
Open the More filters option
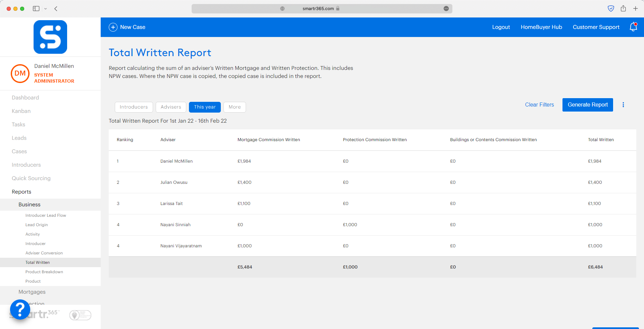coord(235,107)
